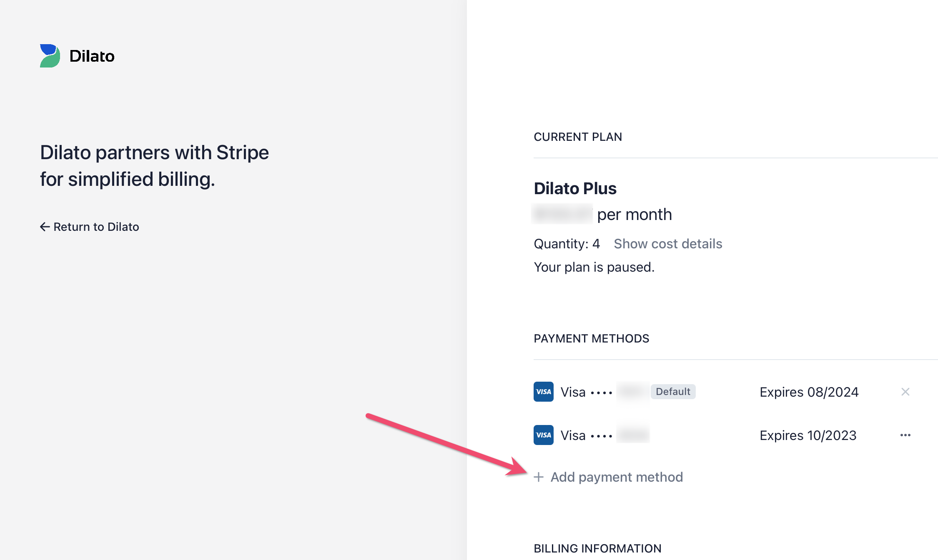Click the Billing Information heading

pos(598,548)
